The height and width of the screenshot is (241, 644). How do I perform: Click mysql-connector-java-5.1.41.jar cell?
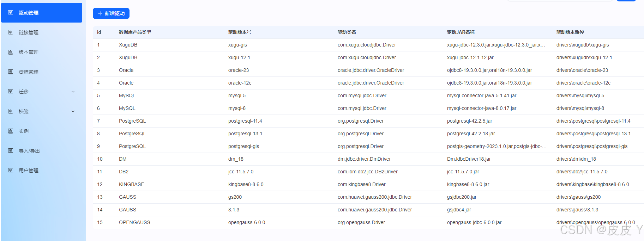tap(482, 95)
